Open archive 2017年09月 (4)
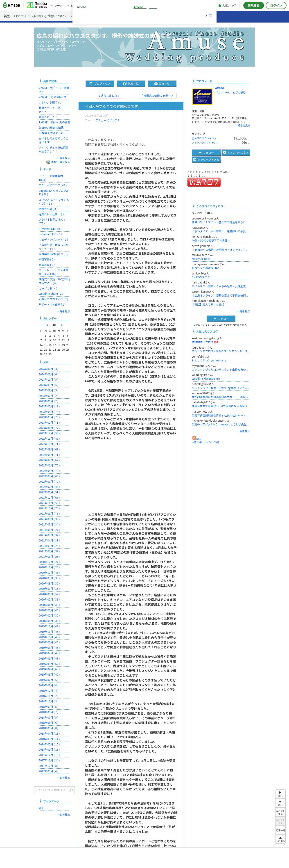This screenshot has height=868, width=289. [x=48, y=771]
